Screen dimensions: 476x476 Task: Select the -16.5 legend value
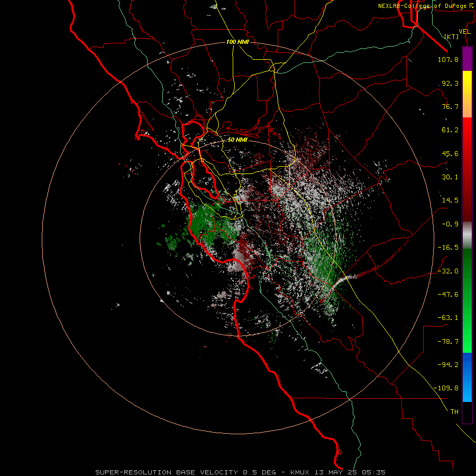[448, 248]
